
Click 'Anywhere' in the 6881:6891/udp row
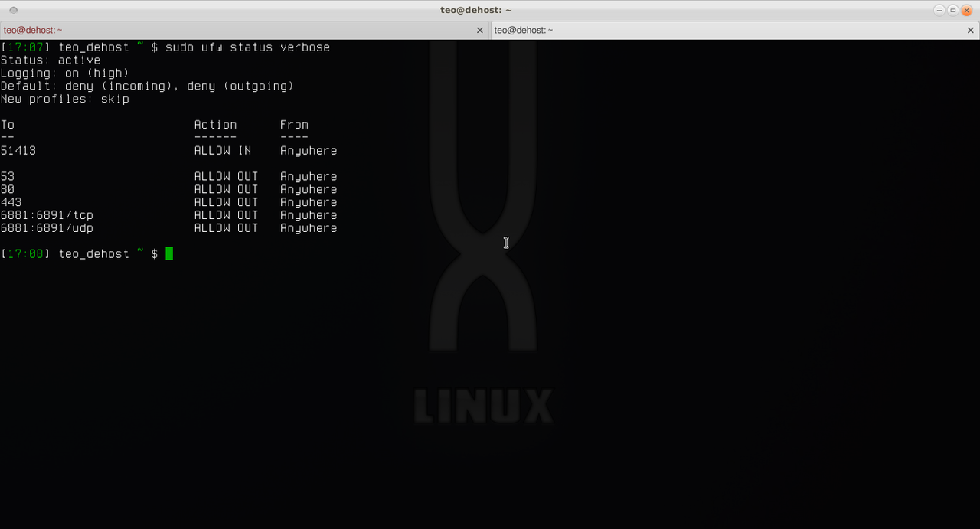click(309, 229)
